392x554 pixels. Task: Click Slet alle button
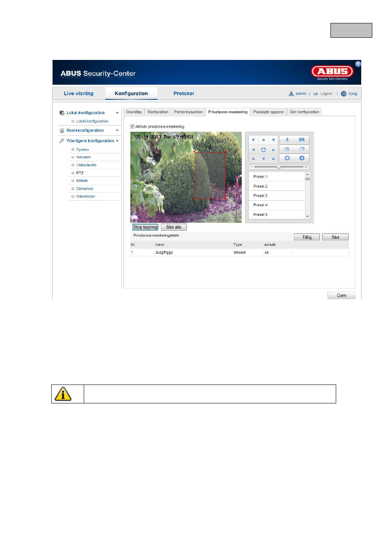[174, 227]
